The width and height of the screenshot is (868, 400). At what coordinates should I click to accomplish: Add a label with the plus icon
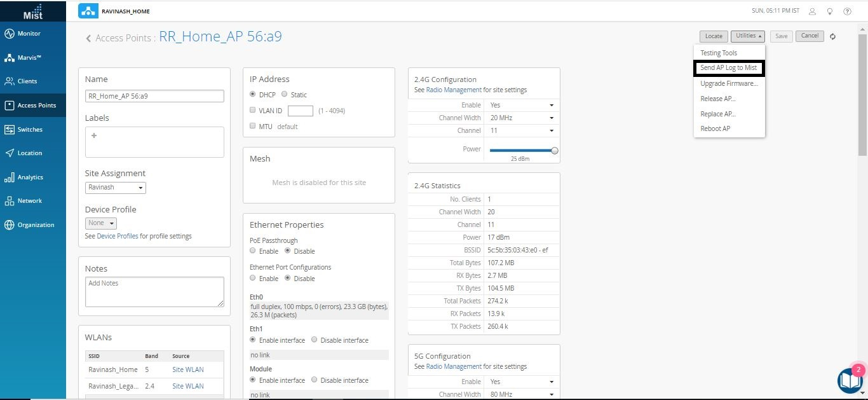[x=94, y=135]
